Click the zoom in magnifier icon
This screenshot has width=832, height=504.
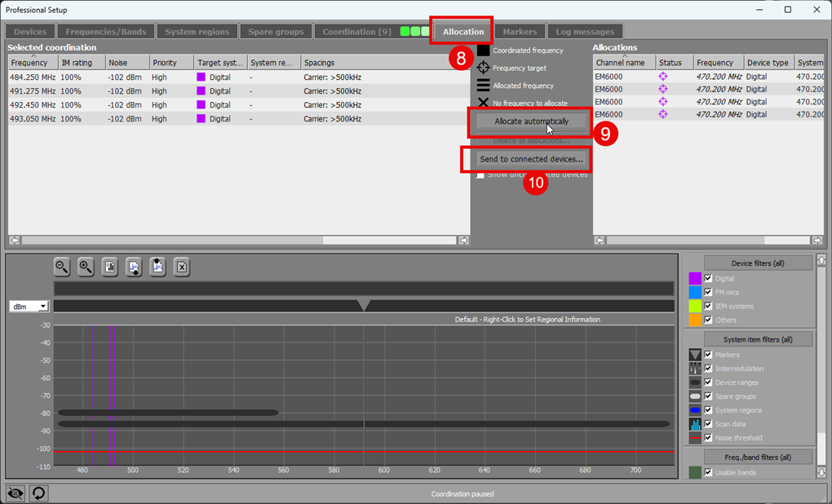[86, 267]
